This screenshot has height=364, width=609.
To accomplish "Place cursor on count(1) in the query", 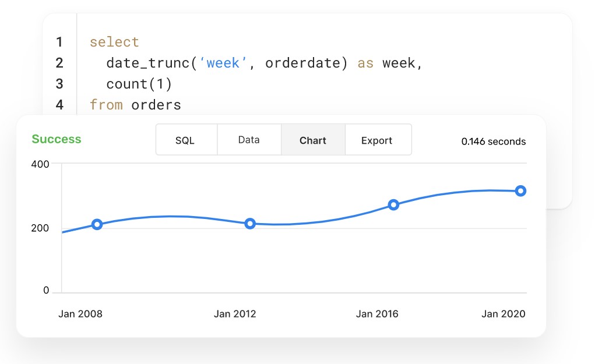I will (139, 84).
